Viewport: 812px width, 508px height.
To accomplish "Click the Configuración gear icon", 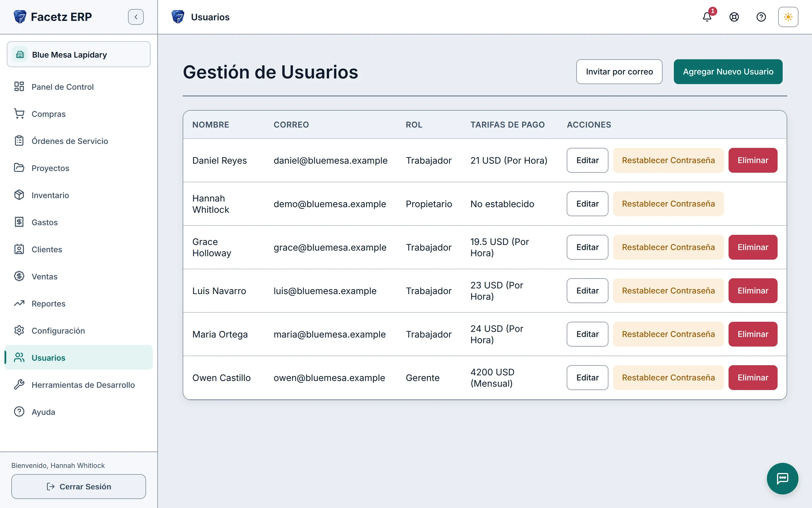I will [19, 330].
